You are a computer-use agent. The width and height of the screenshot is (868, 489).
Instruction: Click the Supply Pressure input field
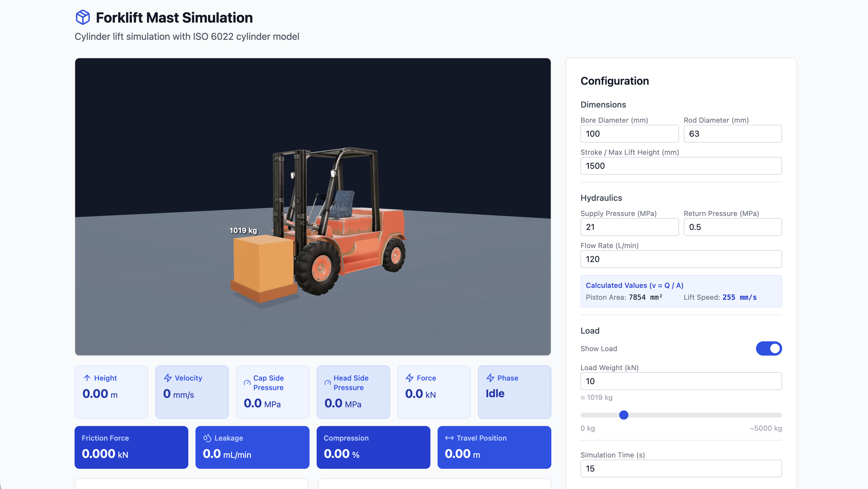[x=629, y=227]
